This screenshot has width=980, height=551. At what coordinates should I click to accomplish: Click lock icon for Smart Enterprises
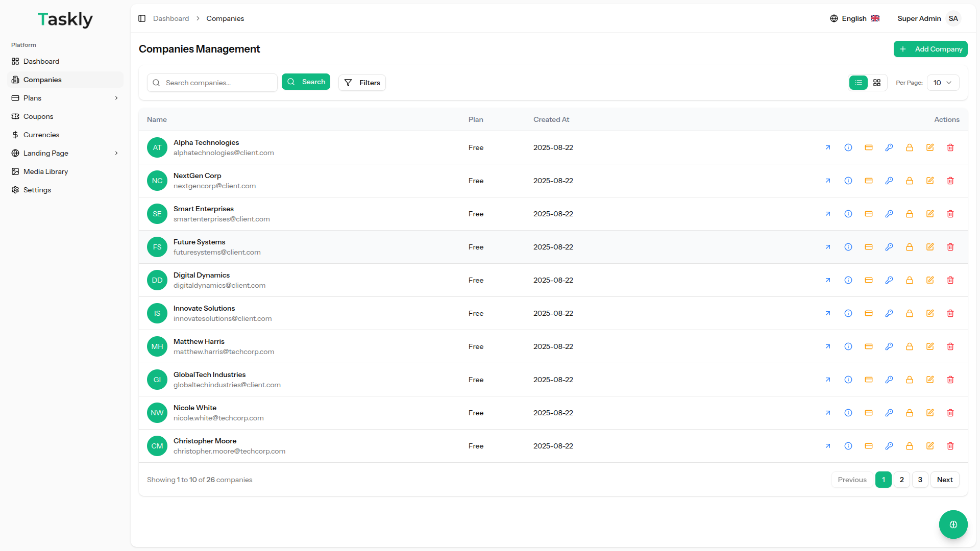(909, 214)
